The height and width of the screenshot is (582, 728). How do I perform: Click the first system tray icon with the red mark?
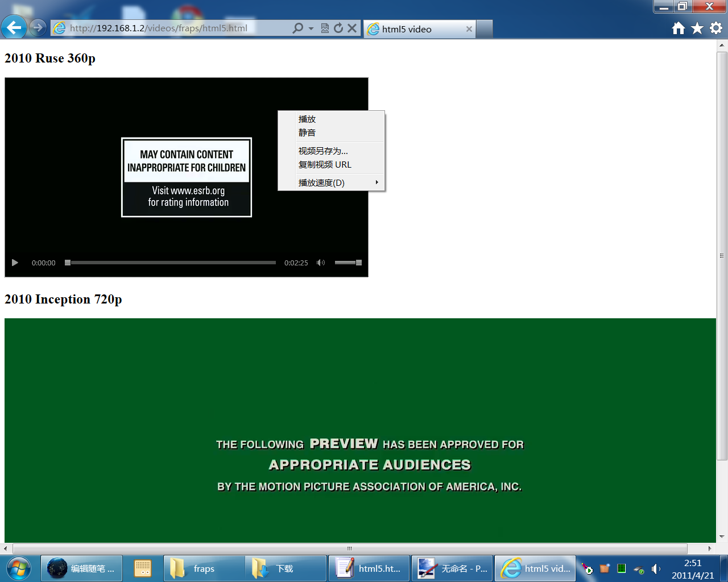pyautogui.click(x=587, y=569)
